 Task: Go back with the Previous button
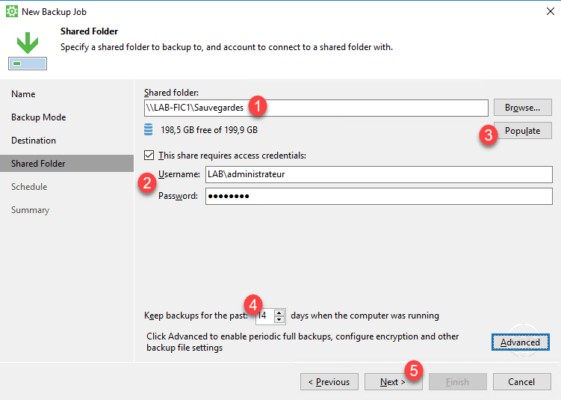pyautogui.click(x=329, y=382)
